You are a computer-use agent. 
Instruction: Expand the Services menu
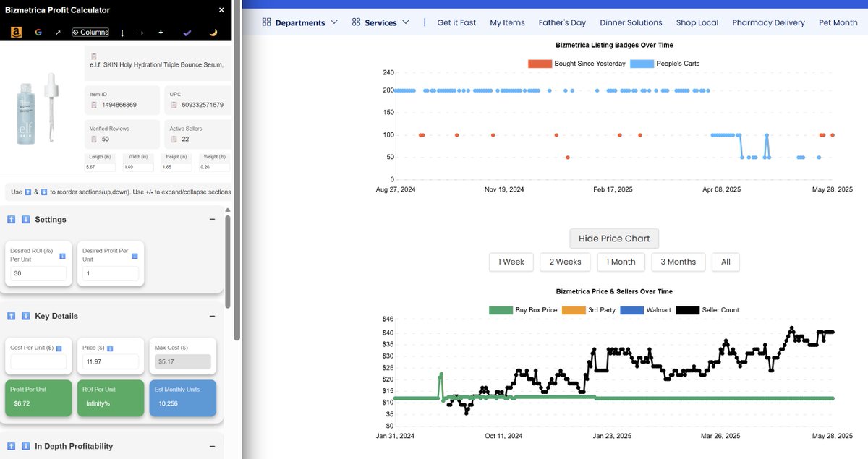(381, 22)
